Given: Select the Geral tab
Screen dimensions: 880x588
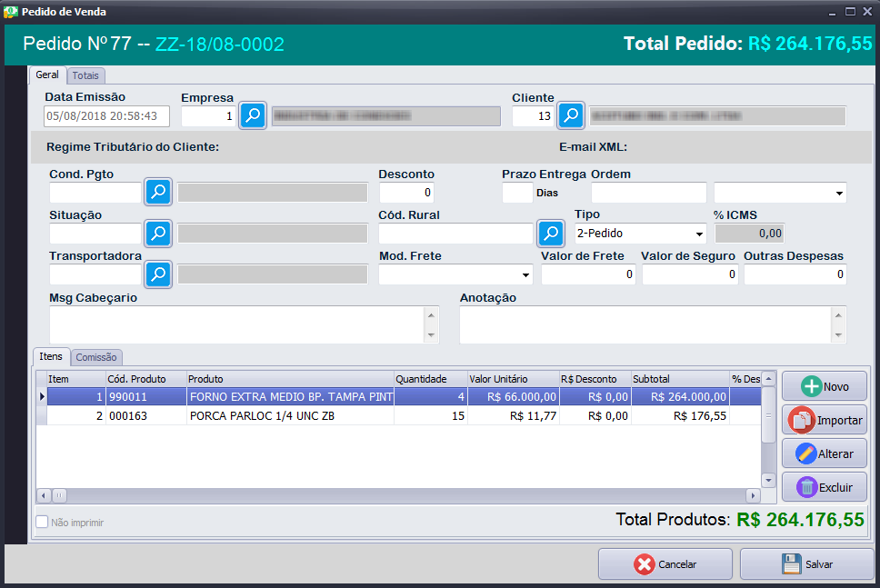Looking at the screenshot, I should [x=47, y=75].
